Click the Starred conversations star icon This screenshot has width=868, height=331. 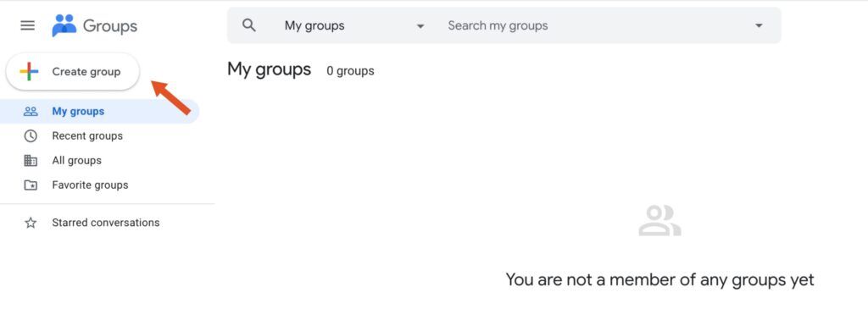31,223
